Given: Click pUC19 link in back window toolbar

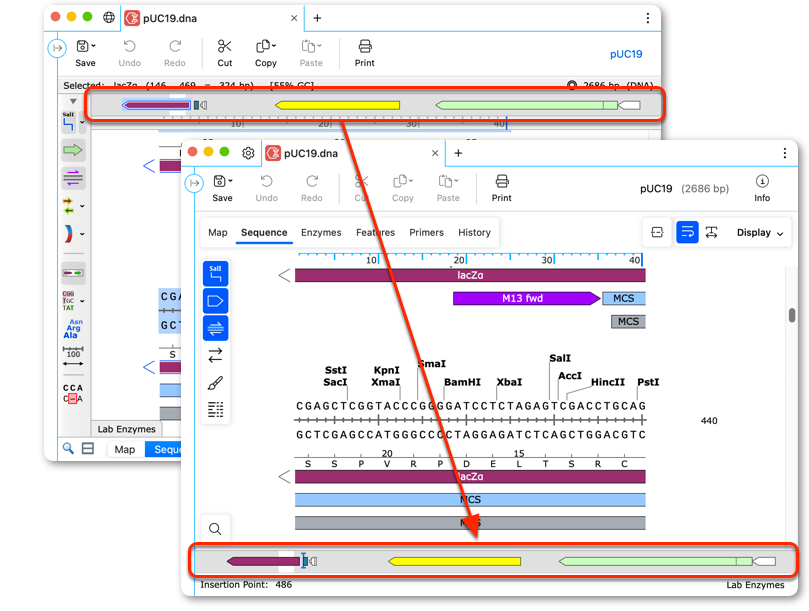Looking at the screenshot, I should click(x=626, y=54).
